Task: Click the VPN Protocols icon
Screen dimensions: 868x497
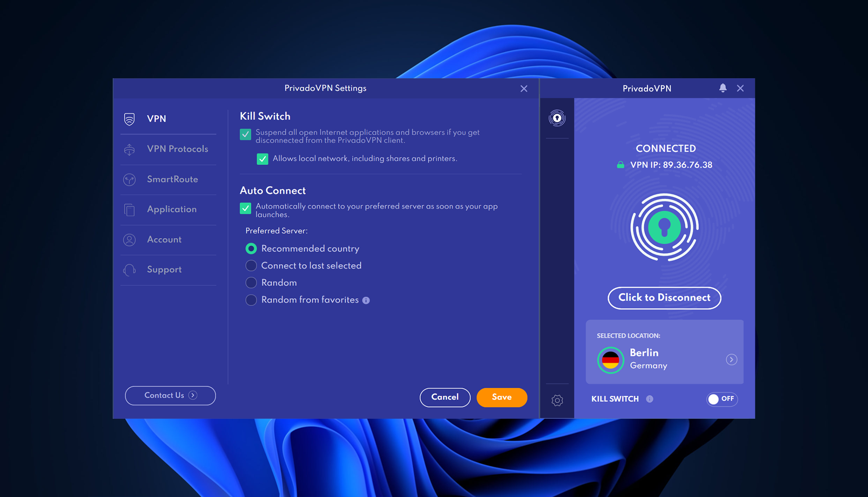Action: 129,149
